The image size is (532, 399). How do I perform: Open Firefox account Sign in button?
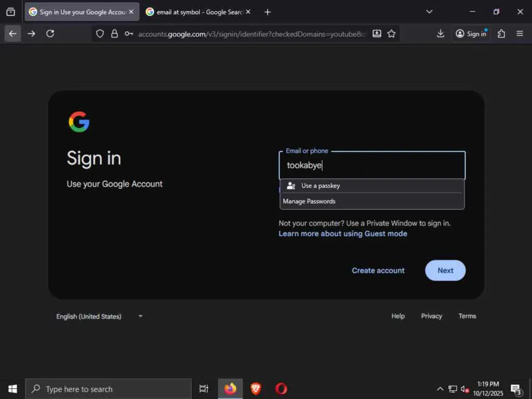[471, 34]
